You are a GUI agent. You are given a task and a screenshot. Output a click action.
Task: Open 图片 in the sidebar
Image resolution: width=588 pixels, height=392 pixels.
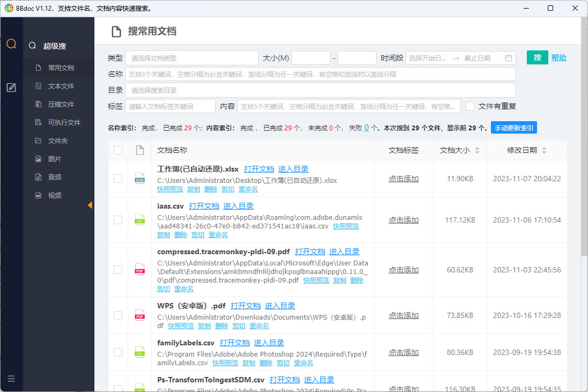(x=58, y=159)
